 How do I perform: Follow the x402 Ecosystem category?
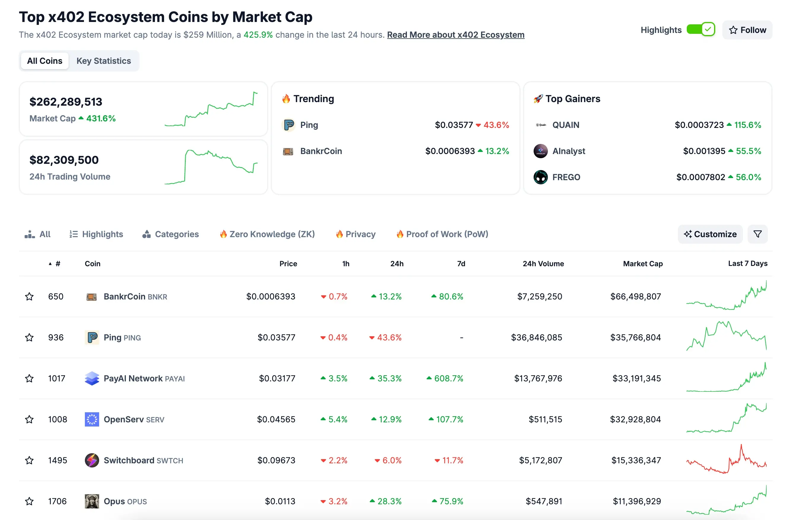click(x=747, y=30)
